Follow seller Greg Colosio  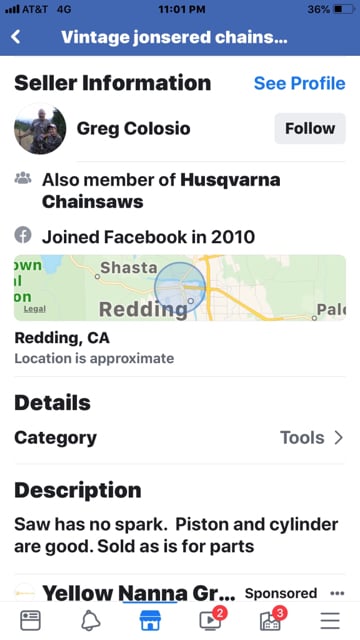pyautogui.click(x=310, y=129)
